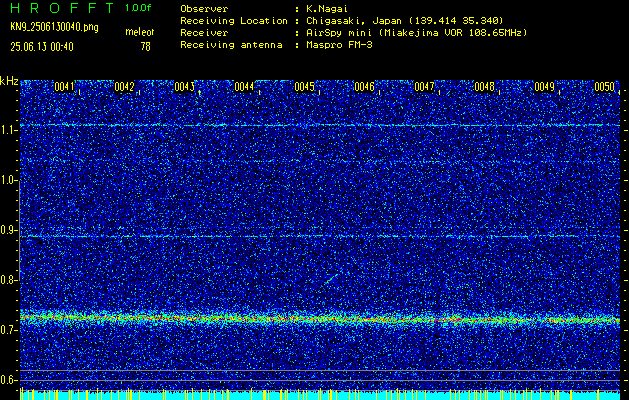Click the Observer field label
The image size is (629, 400).
204,9
